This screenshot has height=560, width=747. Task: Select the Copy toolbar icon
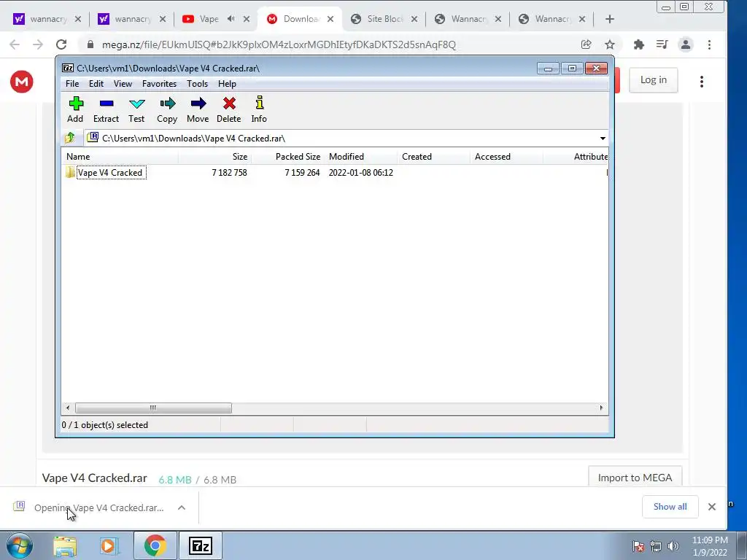[x=167, y=109]
